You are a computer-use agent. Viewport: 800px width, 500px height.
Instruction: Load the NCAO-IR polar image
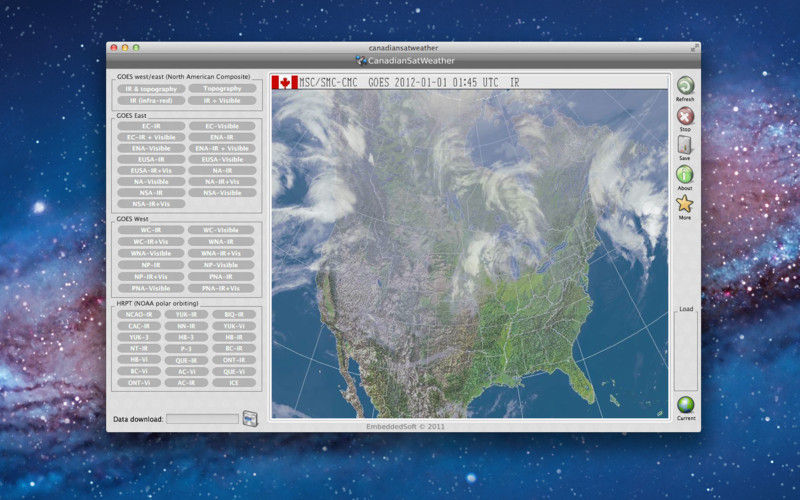point(139,315)
